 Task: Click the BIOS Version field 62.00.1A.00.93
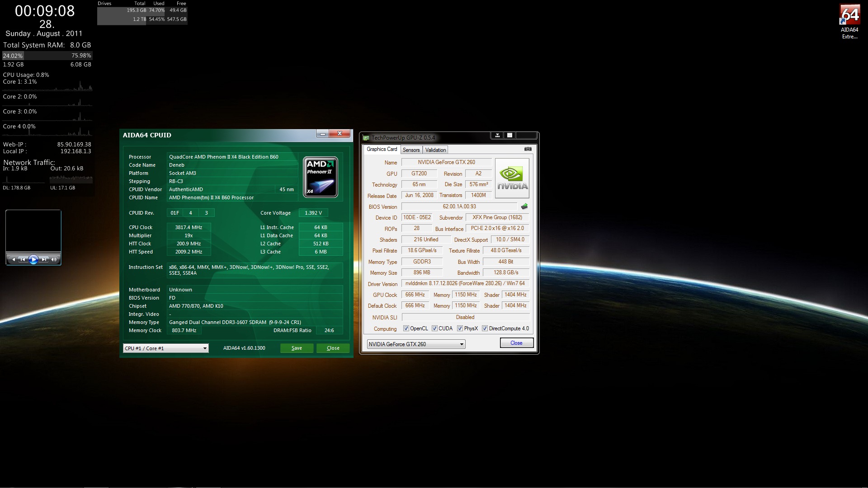point(459,206)
